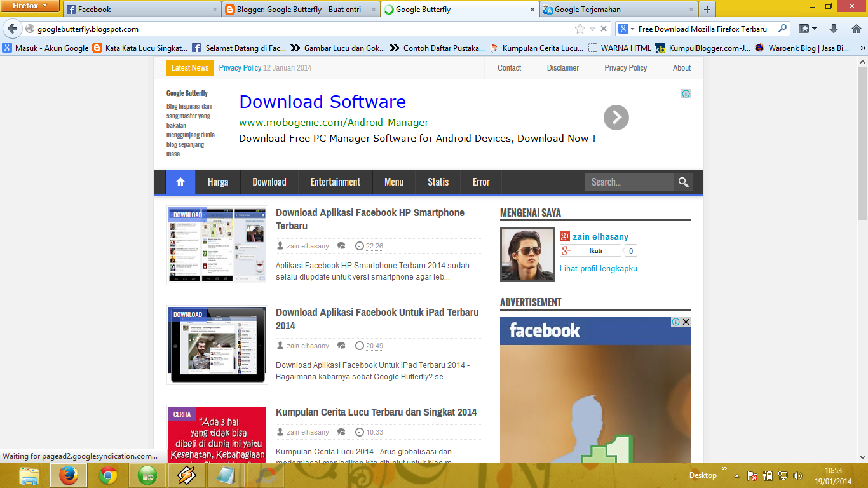Viewport: 868px width, 488px height.
Task: Click zain elhasany profile name link
Action: (x=600, y=236)
